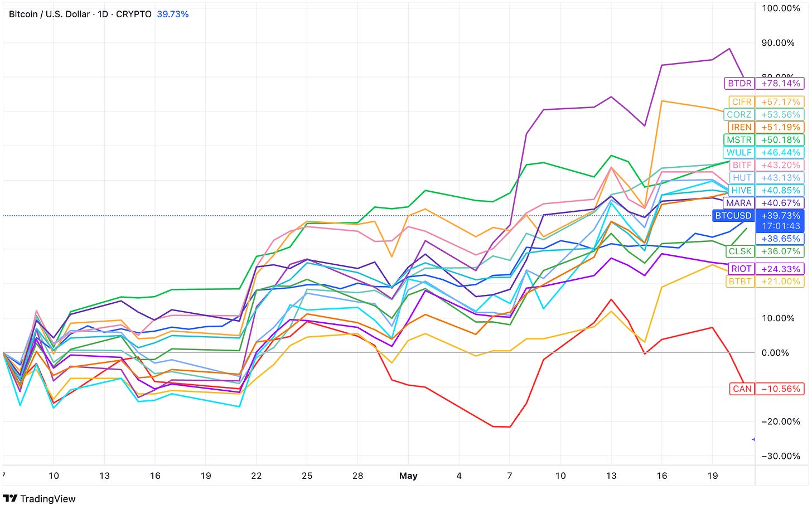Select the BTBT ticker label
812x509 pixels.
[740, 282]
